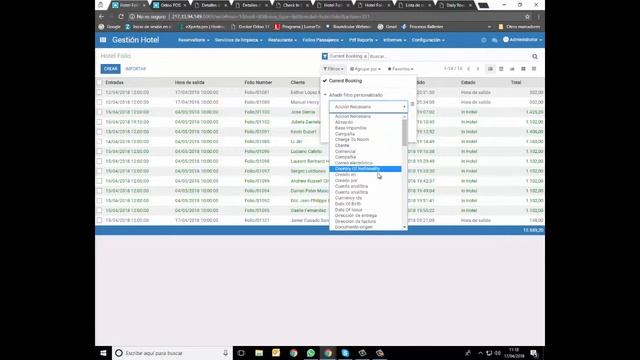The image size is (640, 360).
Task: Switch to list view icon
Action: tap(490, 69)
